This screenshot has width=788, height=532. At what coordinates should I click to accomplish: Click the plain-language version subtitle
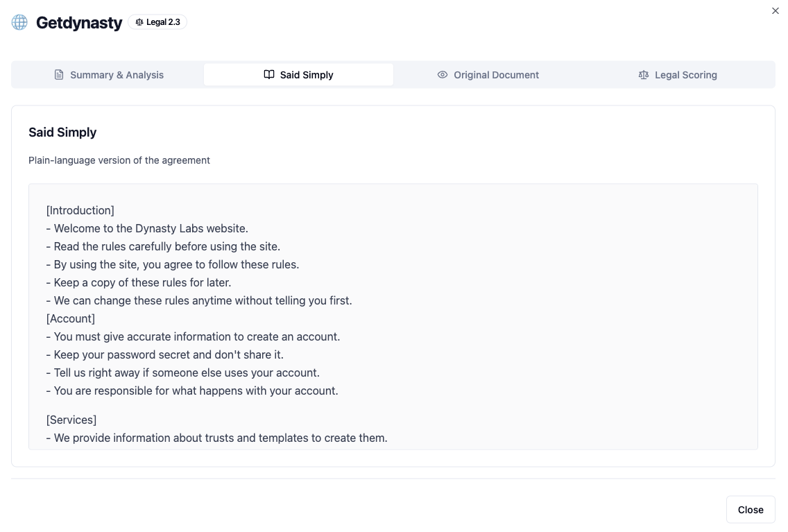[119, 160]
